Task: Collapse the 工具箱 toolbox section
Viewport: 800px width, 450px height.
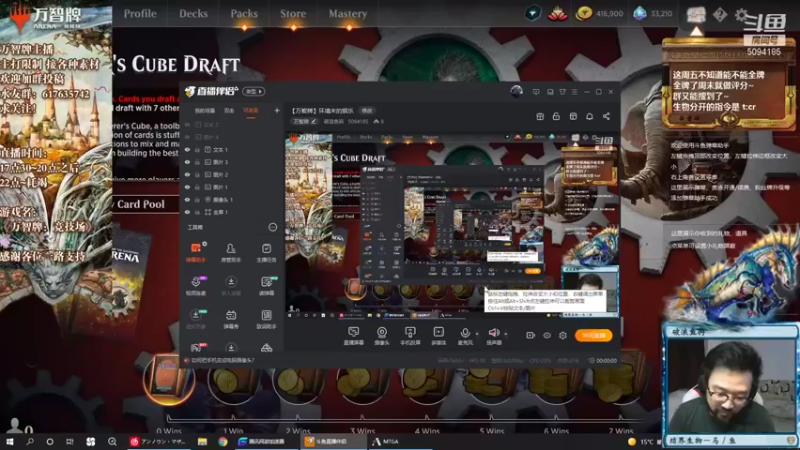Action: pos(273,227)
